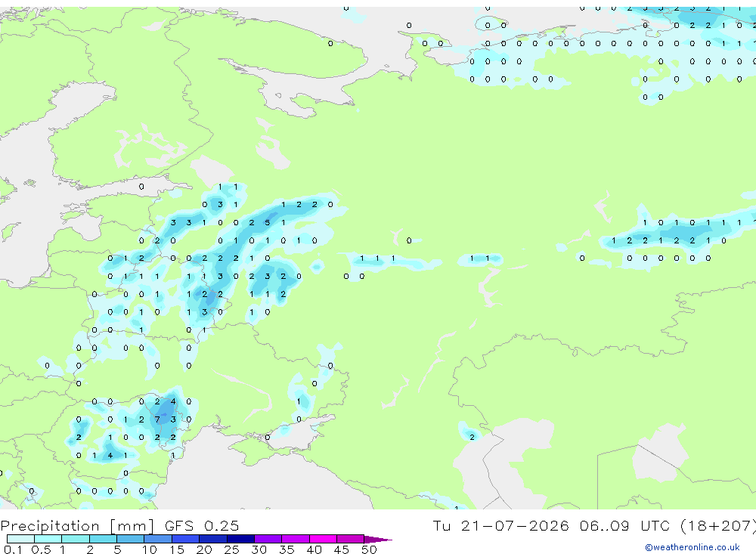Select the 30–35 mm violet legend swatch
The width and height of the screenshot is (756, 554).
268,539
